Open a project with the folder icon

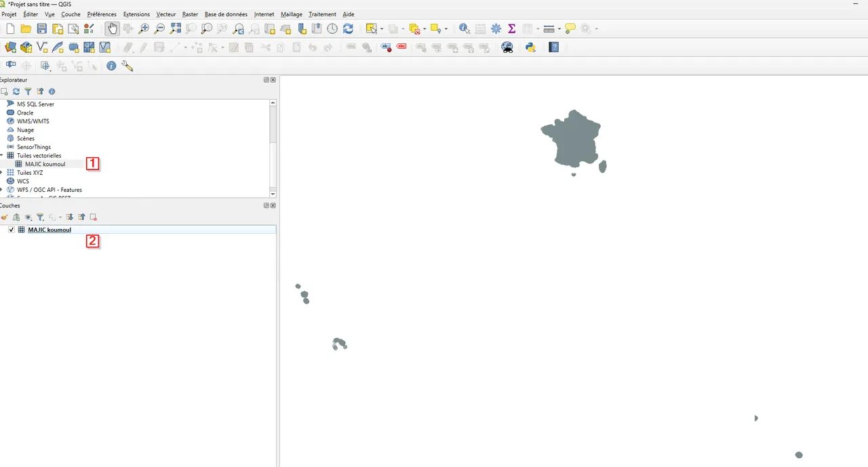(26, 28)
